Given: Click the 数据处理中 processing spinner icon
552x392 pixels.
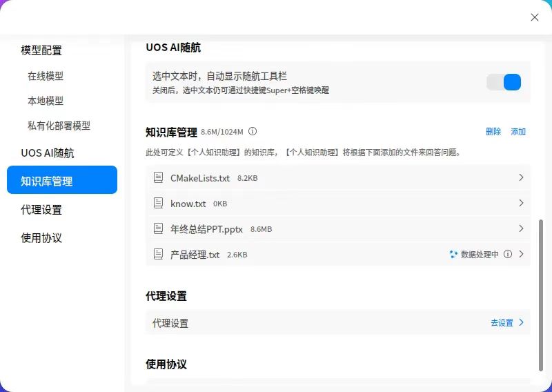Looking at the screenshot, I should click(453, 254).
